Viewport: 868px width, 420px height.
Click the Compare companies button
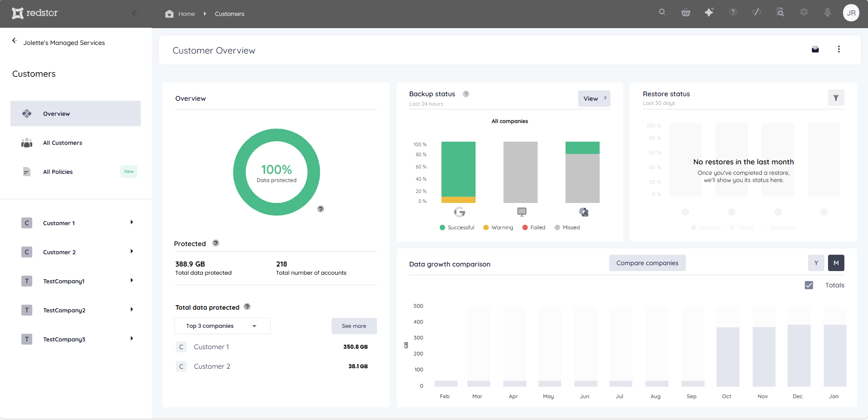[647, 263]
